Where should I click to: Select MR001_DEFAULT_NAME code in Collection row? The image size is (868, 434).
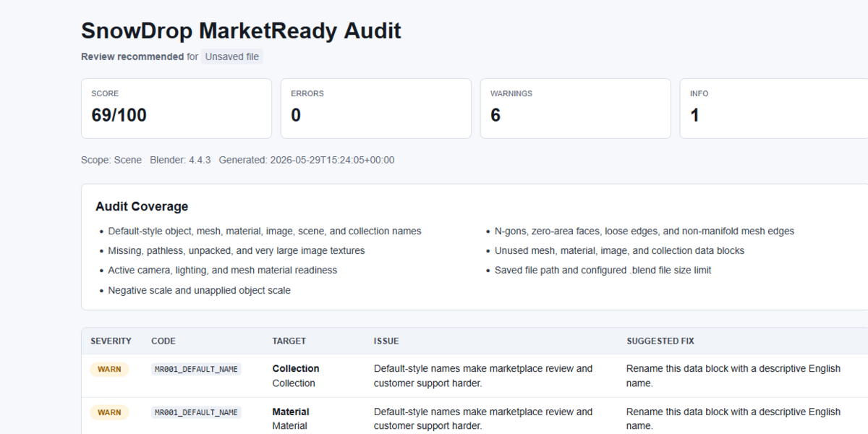click(196, 369)
